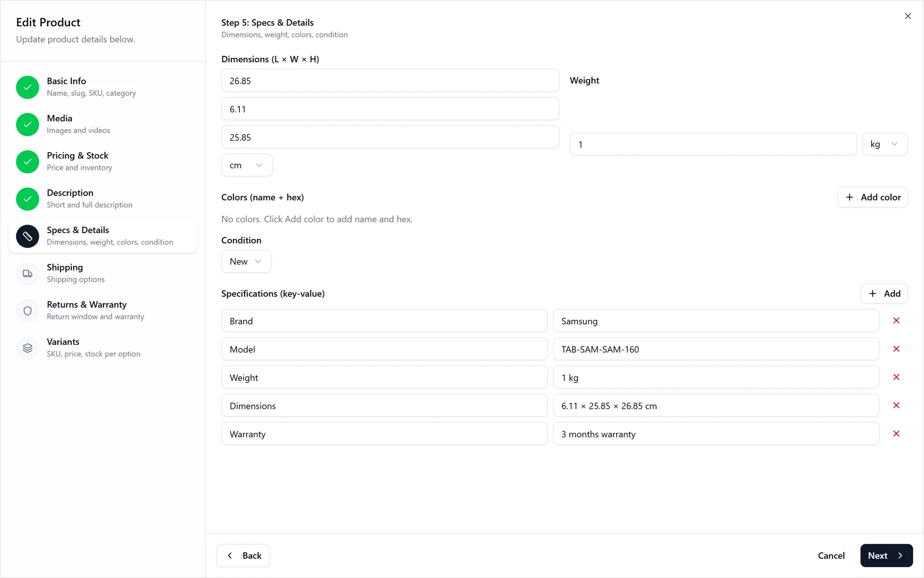Click the width field showing 6.11

pos(390,109)
